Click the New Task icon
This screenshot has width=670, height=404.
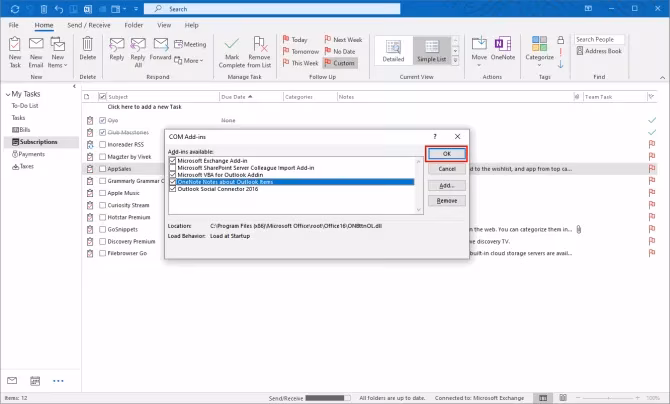click(15, 44)
